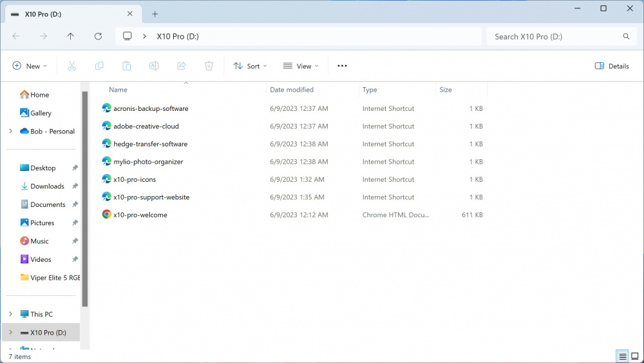This screenshot has height=363, width=644.
Task: Click the Copy icon in toolbar
Action: 99,66
